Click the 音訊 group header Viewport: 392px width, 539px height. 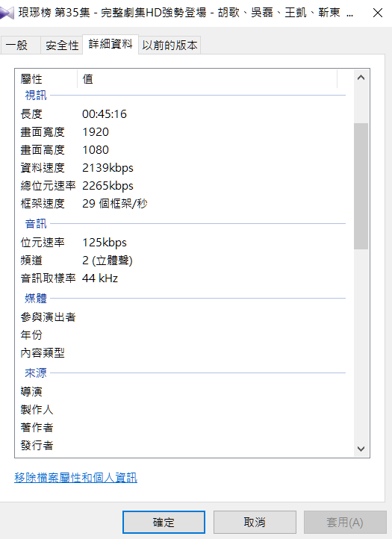[x=36, y=224]
